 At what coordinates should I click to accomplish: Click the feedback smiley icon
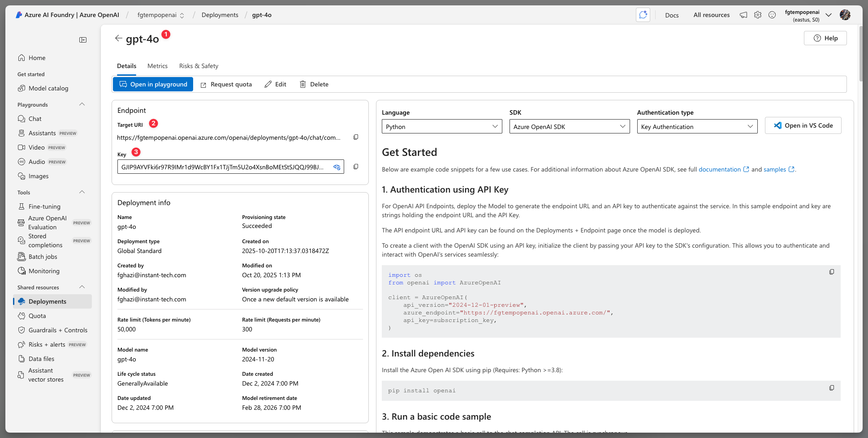pos(772,15)
